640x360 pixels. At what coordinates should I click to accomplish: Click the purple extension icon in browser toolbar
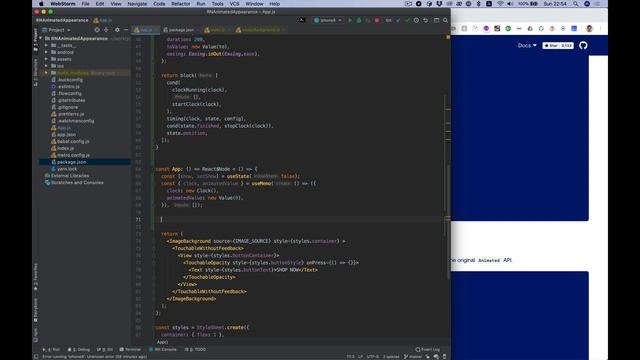[x=486, y=29]
